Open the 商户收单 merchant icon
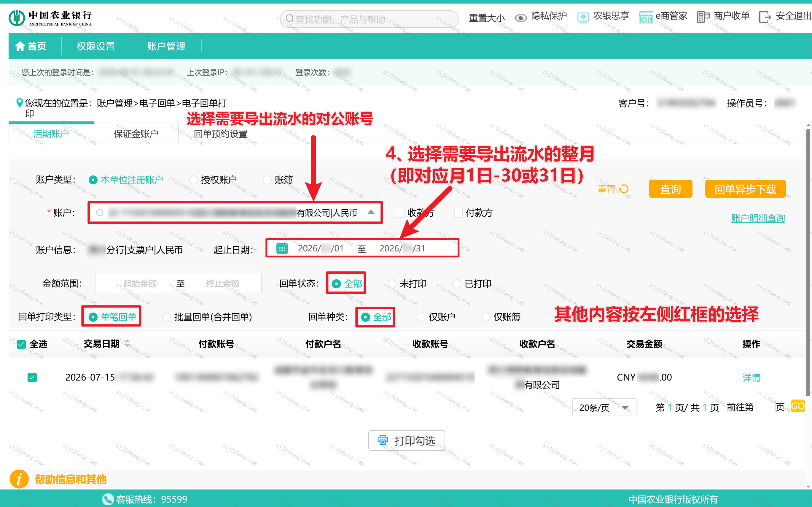Screen dimensions: 812x507 (x=703, y=17)
